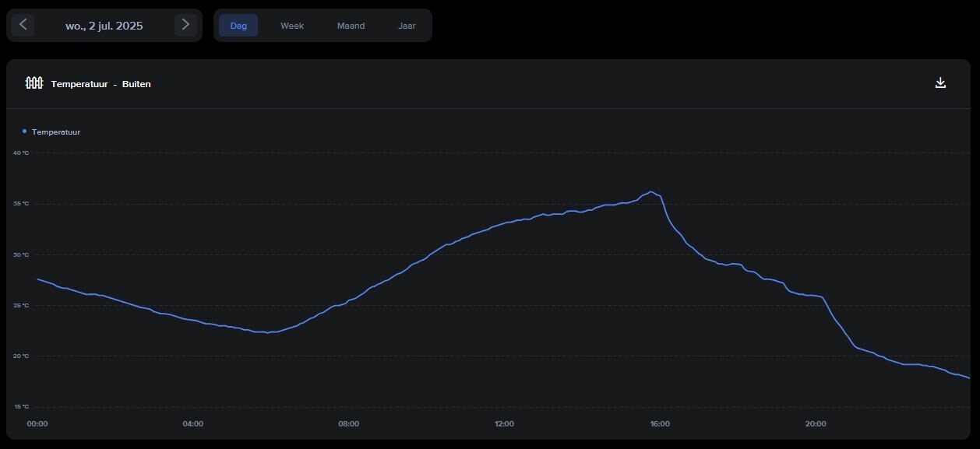Switch to the Maand view tab
980x449 pixels.
[x=351, y=26]
